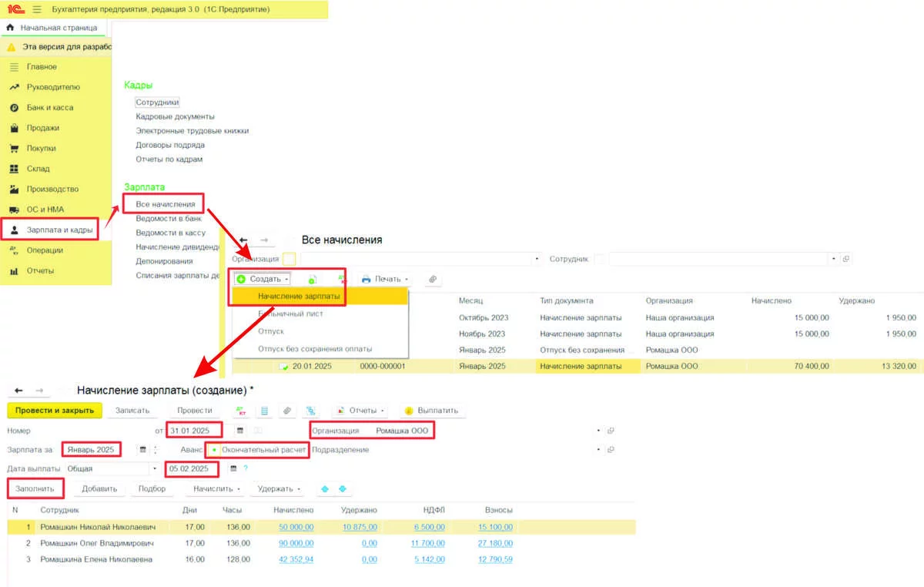Viewport: 924px width, 587px height.
Task: Open the Отчеты dropdown in document toolbar
Action: point(361,411)
